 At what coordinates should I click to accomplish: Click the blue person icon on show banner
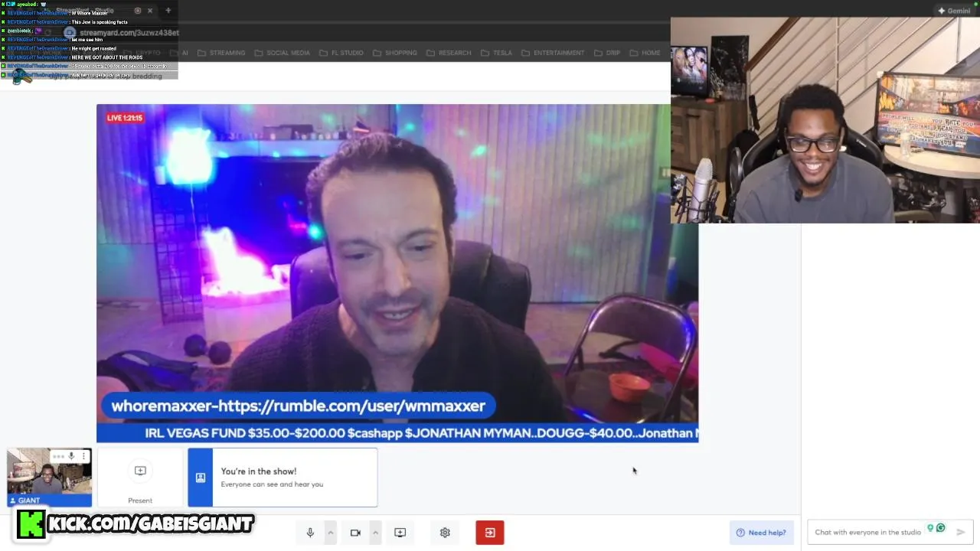(200, 478)
